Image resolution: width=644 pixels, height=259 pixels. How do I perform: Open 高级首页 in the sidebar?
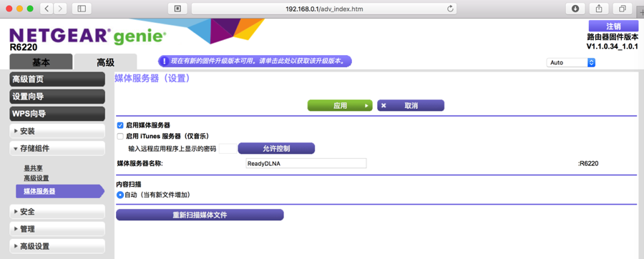click(57, 79)
